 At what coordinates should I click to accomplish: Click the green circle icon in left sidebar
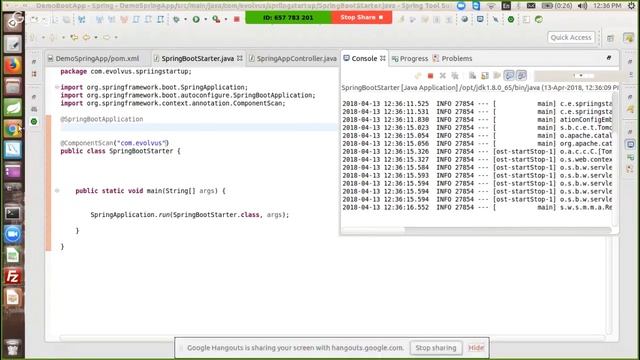click(34, 121)
